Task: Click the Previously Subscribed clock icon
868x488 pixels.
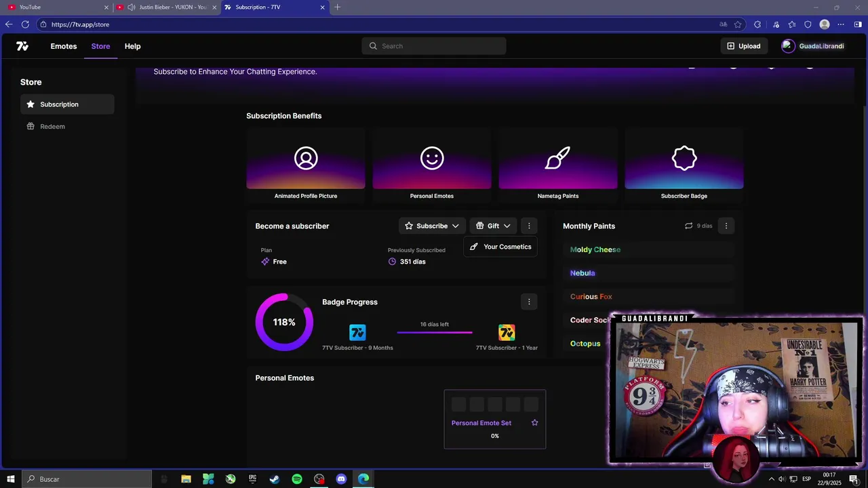Action: [x=392, y=262]
